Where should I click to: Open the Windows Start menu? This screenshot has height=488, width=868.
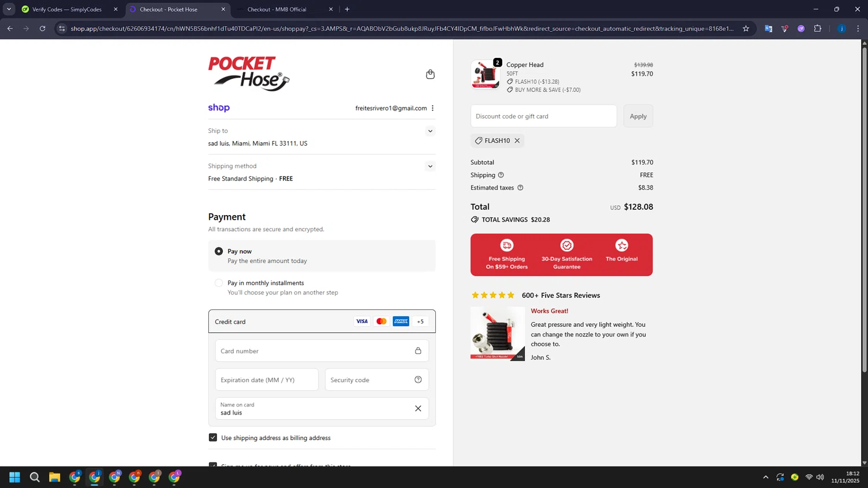15,477
